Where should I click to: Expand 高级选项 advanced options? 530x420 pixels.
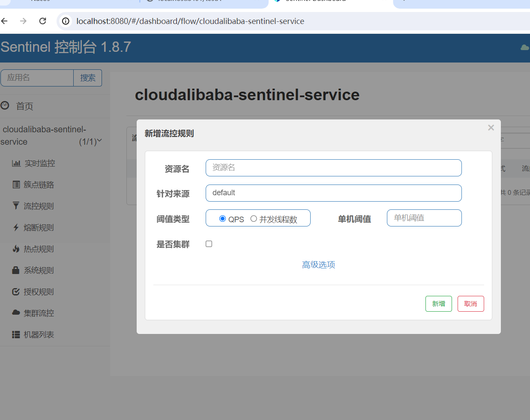(318, 265)
